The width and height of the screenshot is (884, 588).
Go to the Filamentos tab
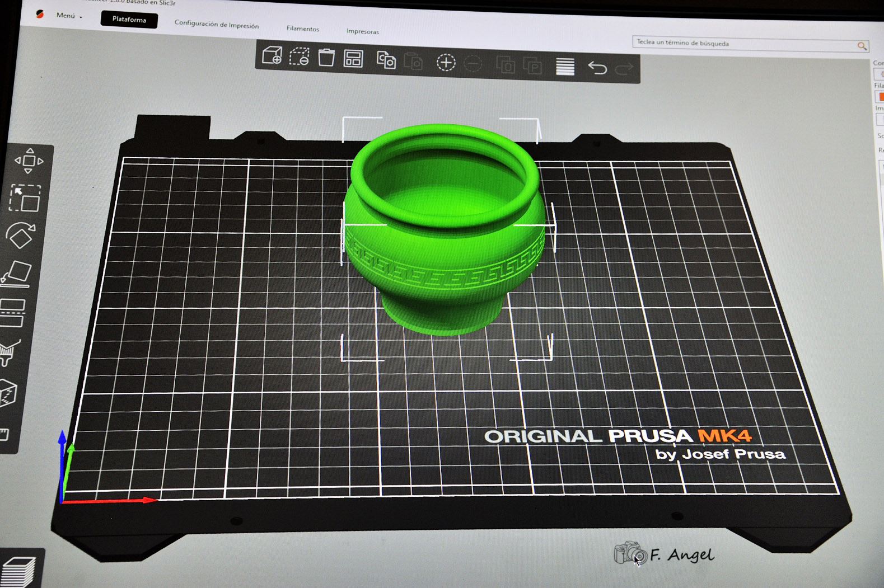(x=303, y=29)
